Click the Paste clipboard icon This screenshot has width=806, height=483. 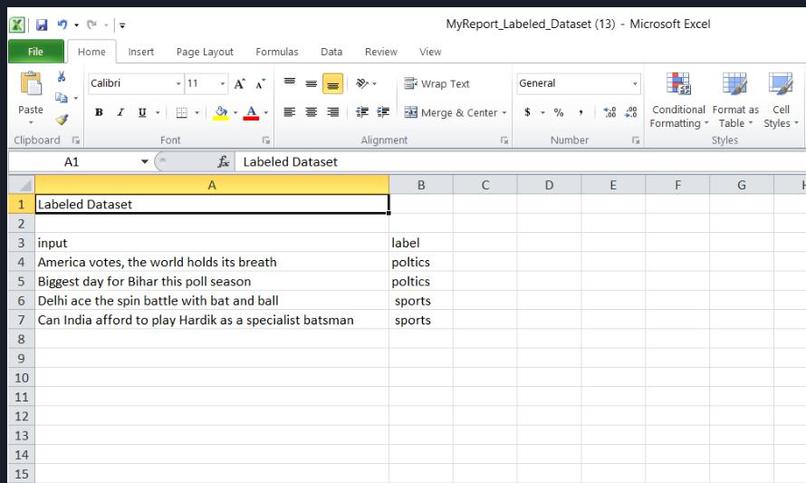[31, 84]
